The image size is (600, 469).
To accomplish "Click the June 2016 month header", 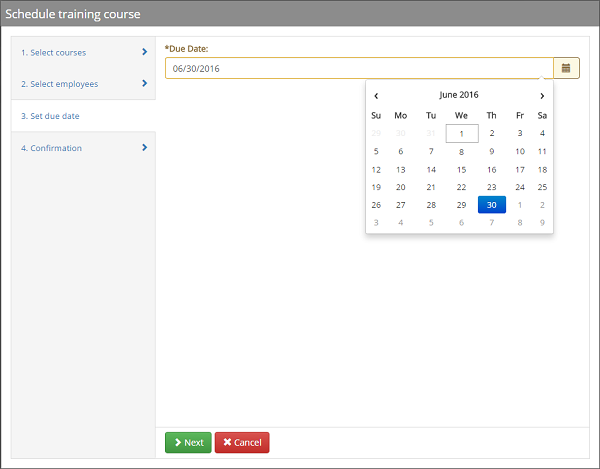I will tap(459, 95).
